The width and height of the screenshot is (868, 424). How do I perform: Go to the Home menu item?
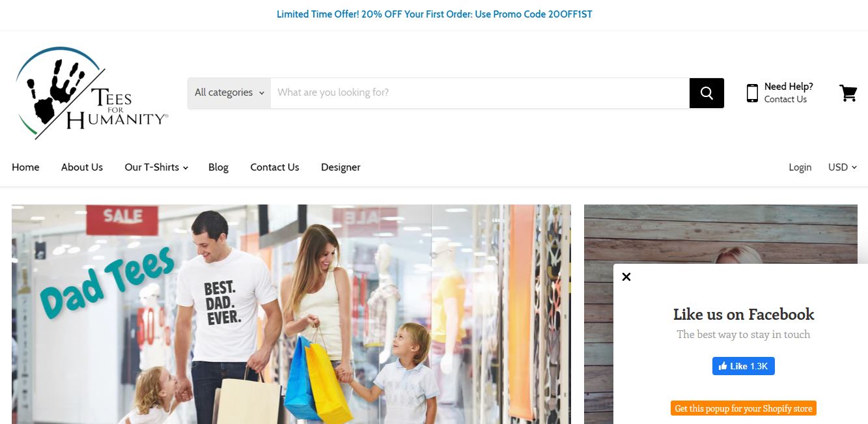[25, 167]
